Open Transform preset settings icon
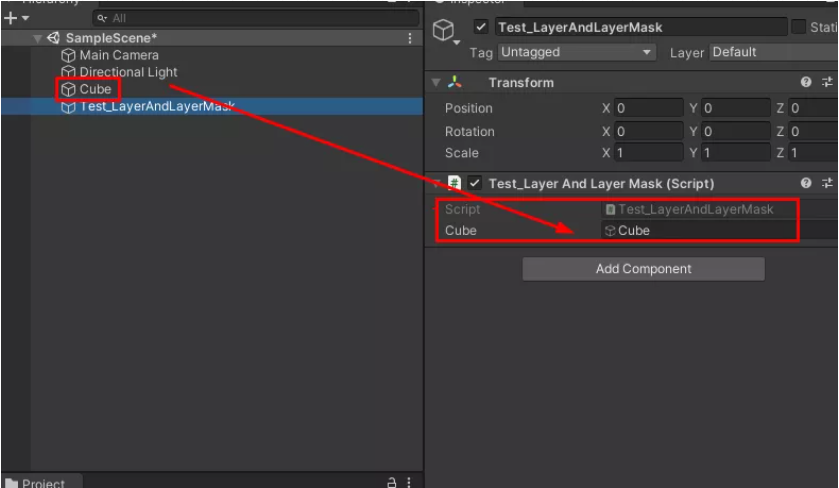 (827, 82)
